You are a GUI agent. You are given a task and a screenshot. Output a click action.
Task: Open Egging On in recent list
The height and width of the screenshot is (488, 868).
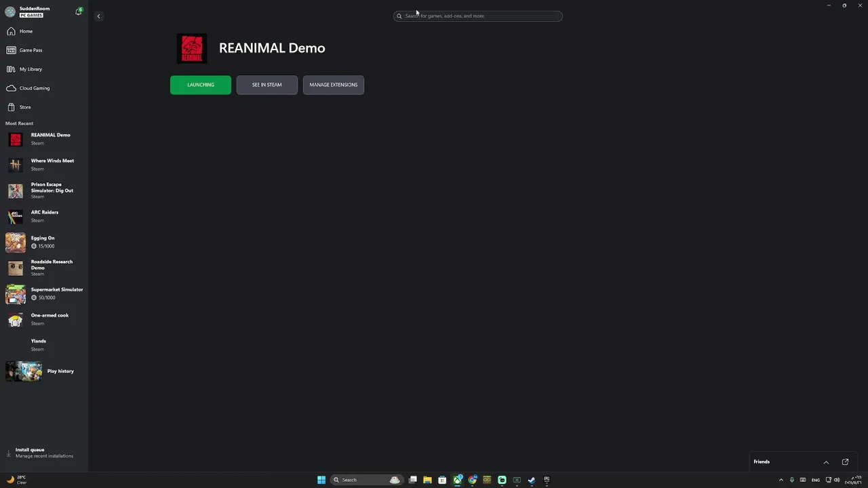pos(44,242)
